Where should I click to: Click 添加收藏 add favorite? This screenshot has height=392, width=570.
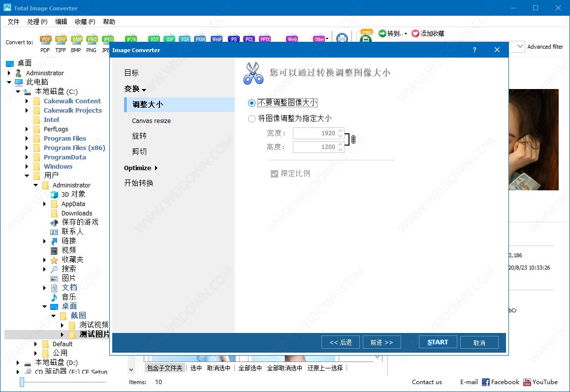coord(428,33)
